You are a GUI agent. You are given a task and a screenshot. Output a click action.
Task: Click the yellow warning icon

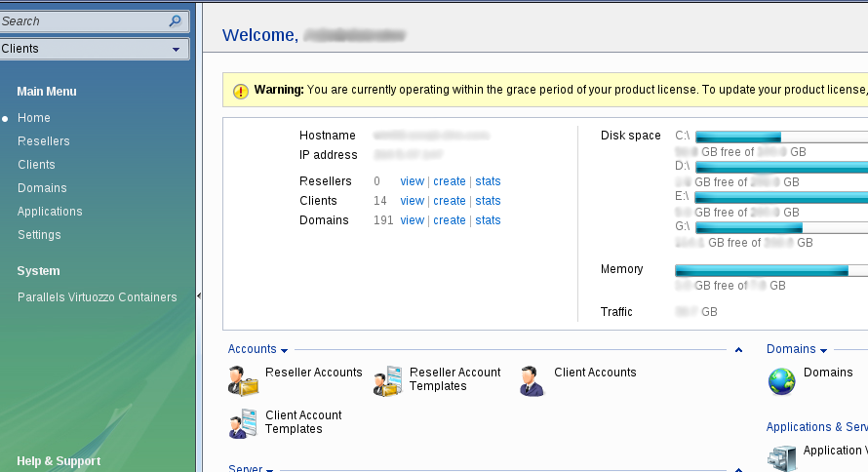[240, 91]
